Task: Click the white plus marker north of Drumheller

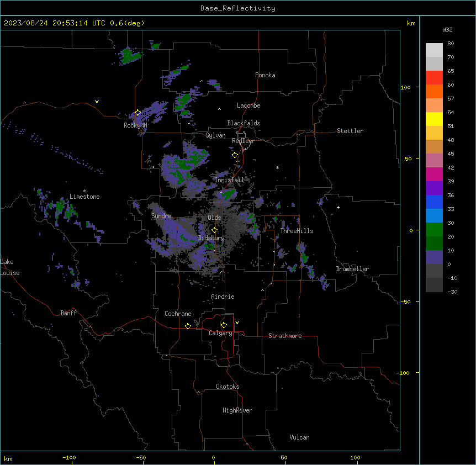Action: point(338,207)
